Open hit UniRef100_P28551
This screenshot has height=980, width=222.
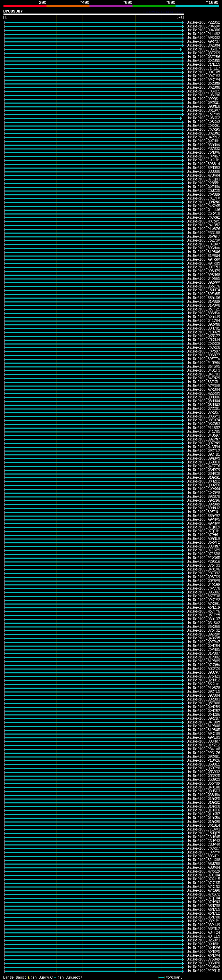point(203,183)
